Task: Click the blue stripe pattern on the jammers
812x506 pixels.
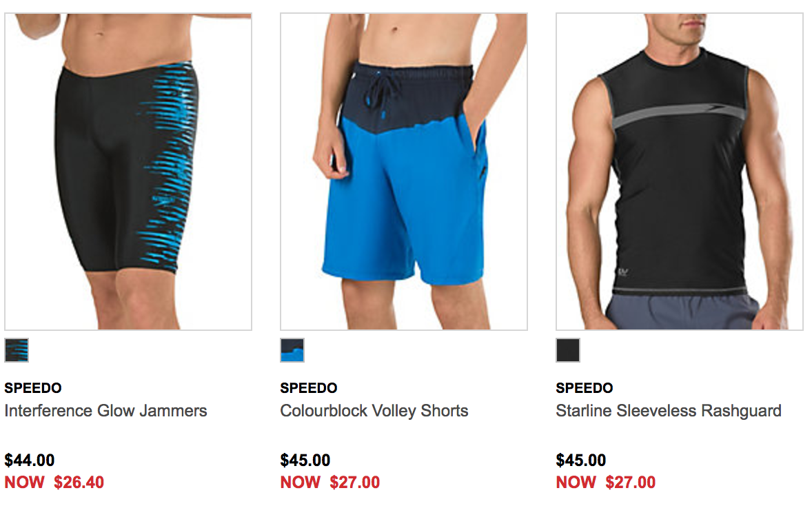Action: click(168, 165)
